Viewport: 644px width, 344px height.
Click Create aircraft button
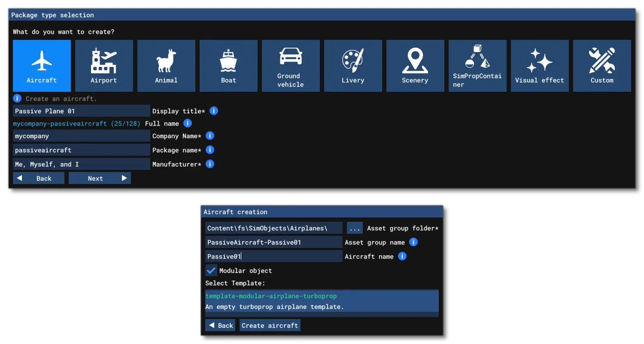pyautogui.click(x=270, y=325)
